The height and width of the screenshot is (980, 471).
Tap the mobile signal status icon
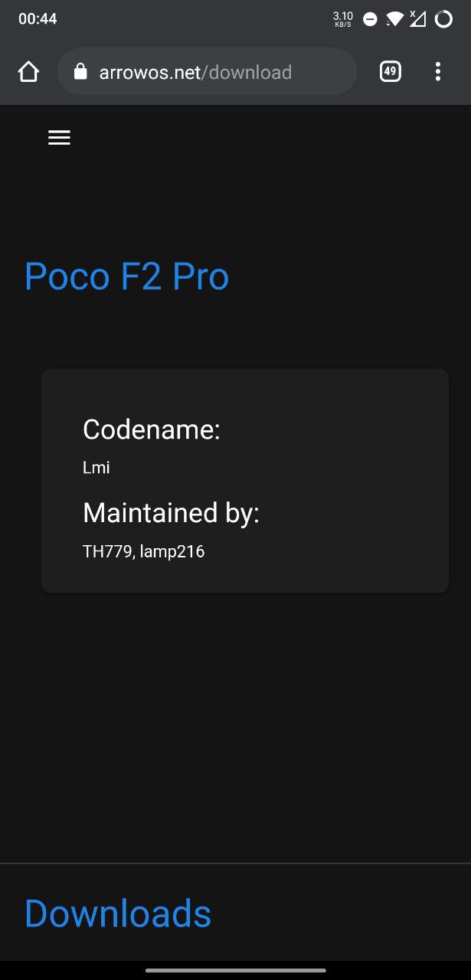pos(417,18)
